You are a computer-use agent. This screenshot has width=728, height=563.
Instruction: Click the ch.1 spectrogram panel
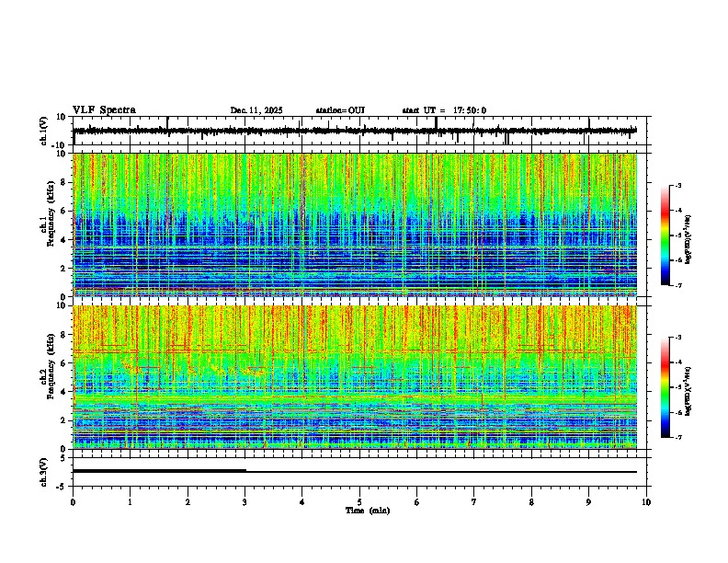355,224
